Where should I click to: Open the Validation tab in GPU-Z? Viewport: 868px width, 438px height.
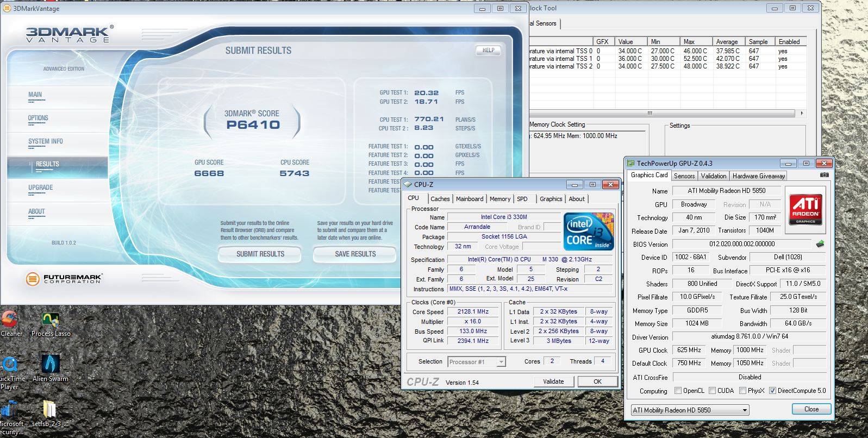coord(713,176)
